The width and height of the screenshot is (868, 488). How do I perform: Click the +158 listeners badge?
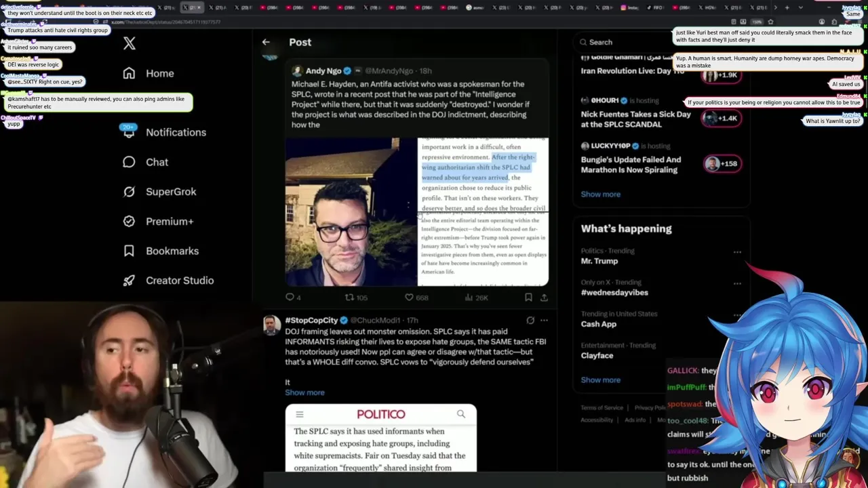click(722, 163)
